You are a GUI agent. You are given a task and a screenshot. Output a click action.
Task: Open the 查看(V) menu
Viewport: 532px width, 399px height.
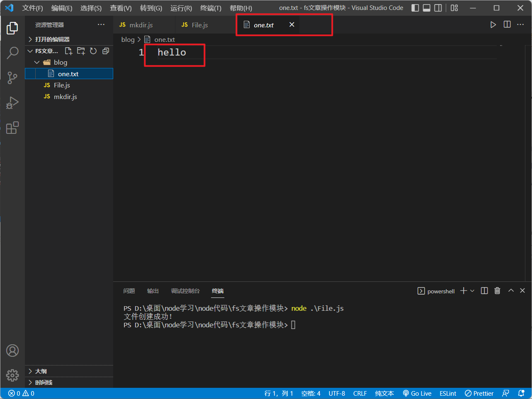121,8
